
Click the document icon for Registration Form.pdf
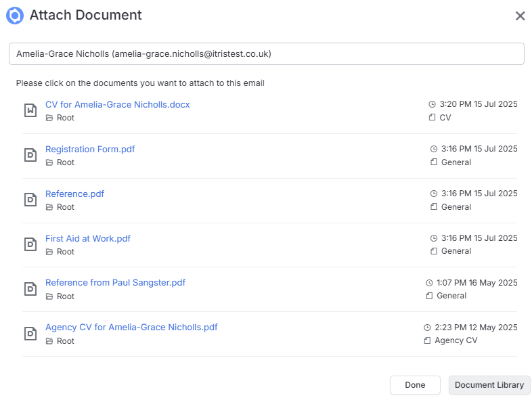point(30,155)
